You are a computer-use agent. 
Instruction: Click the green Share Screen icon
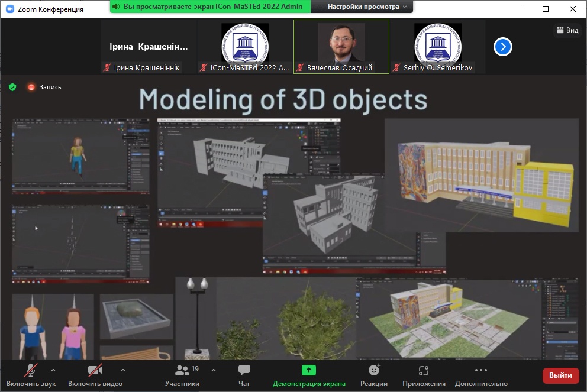pos(309,371)
